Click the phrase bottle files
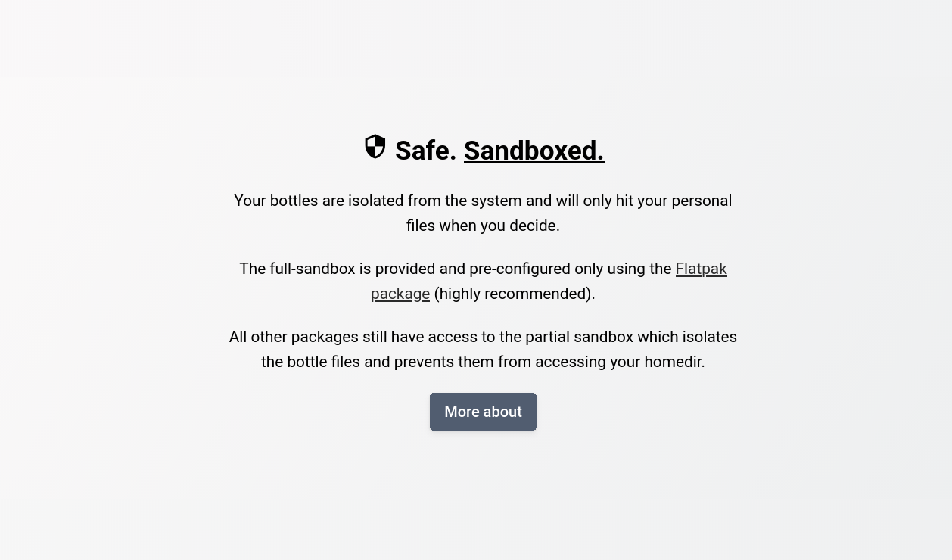 coord(323,362)
